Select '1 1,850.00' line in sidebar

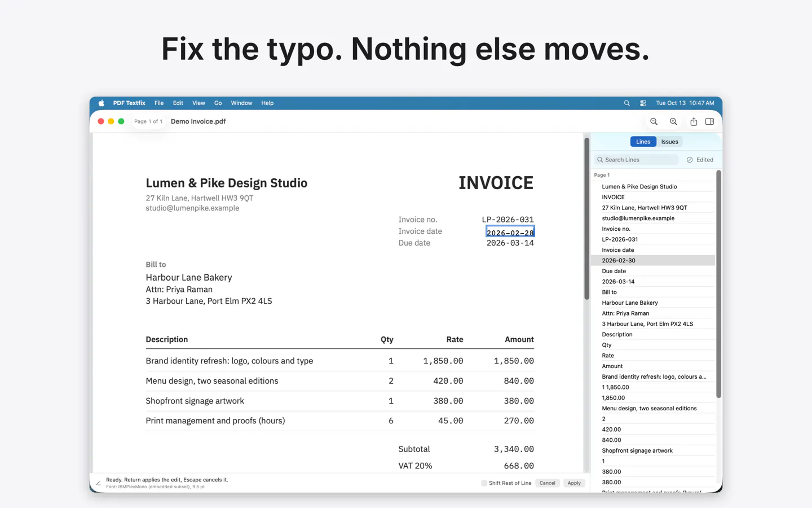(x=653, y=387)
